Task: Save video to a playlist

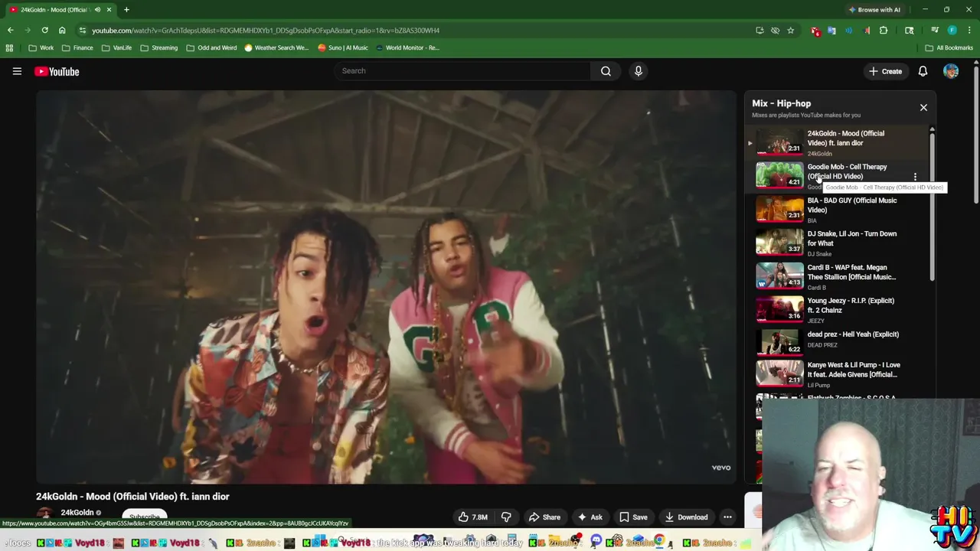Action: [633, 517]
